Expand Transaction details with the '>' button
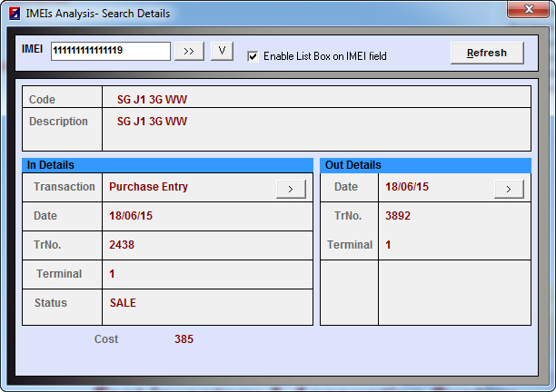This screenshot has width=556, height=392. 291,188
